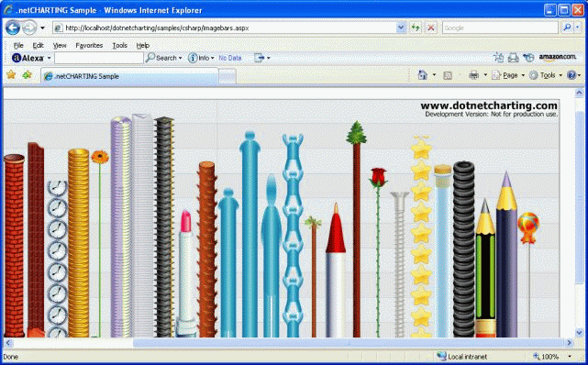This screenshot has height=365, width=588.
Task: Expand the Print options dropdown
Action: 485,75
